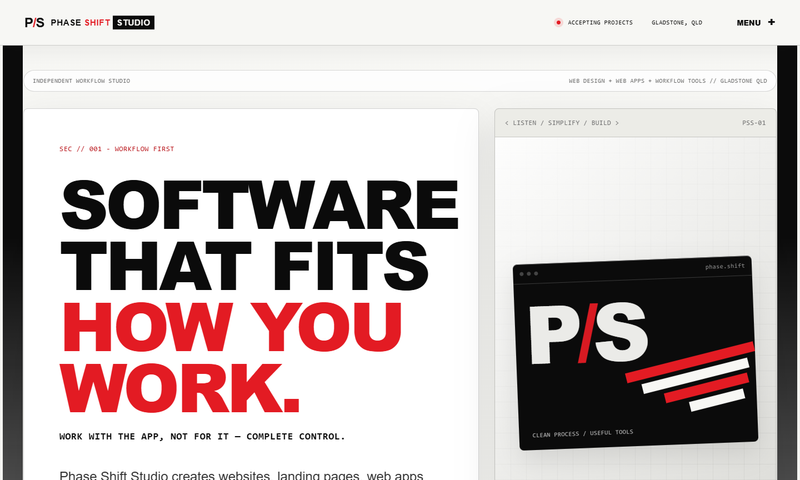Click the plus icon beside MENU

pos(771,22)
